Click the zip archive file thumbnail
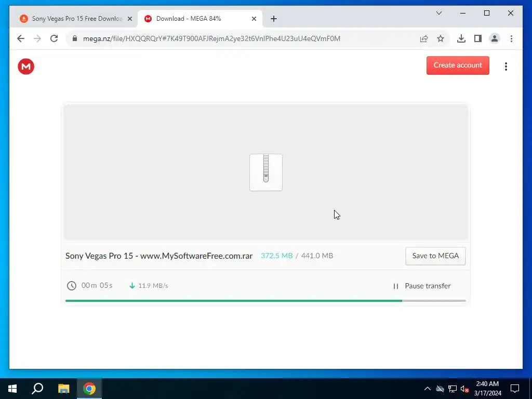 click(x=266, y=172)
